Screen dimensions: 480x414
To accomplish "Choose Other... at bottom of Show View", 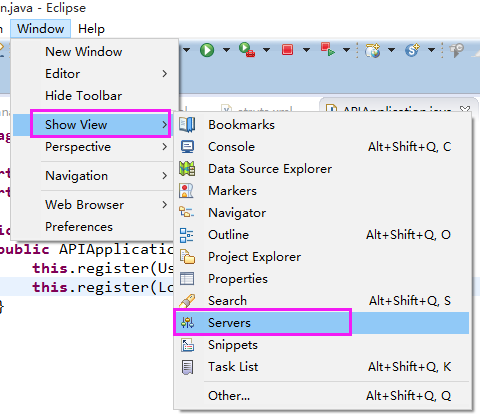I will (x=322, y=396).
